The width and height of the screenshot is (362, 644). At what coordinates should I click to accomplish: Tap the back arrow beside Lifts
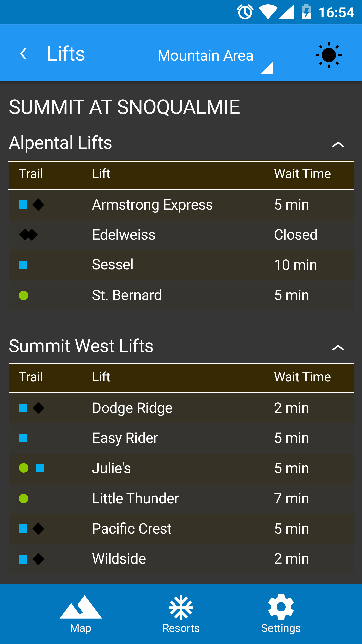coord(23,54)
